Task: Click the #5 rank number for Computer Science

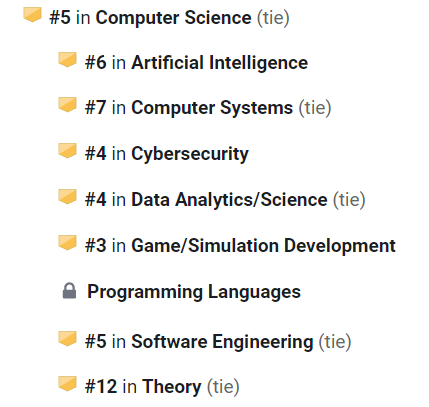Action: tap(60, 18)
